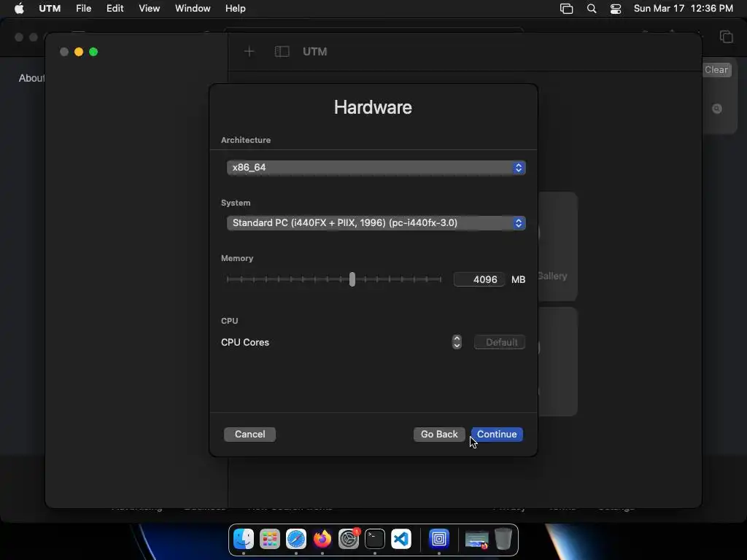Open Launchpad from the Dock

[270, 539]
